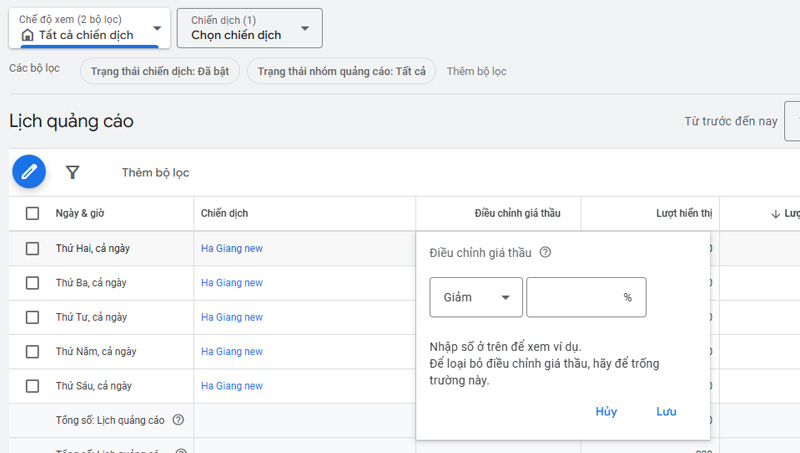The height and width of the screenshot is (453, 800).
Task: Cancel with the Hủy button
Action: point(606,412)
